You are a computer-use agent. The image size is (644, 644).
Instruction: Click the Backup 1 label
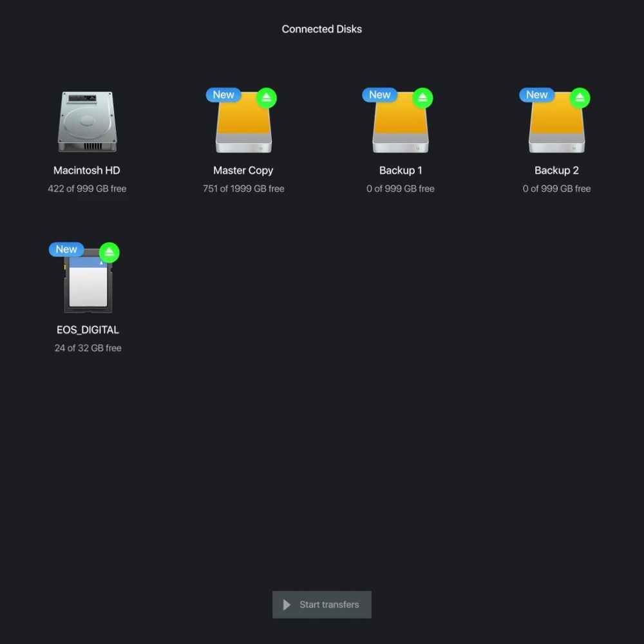(401, 171)
